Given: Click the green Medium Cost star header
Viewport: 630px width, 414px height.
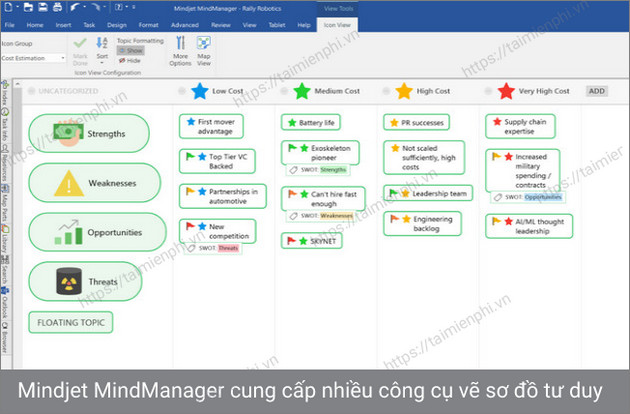Looking at the screenshot, I should (x=302, y=91).
